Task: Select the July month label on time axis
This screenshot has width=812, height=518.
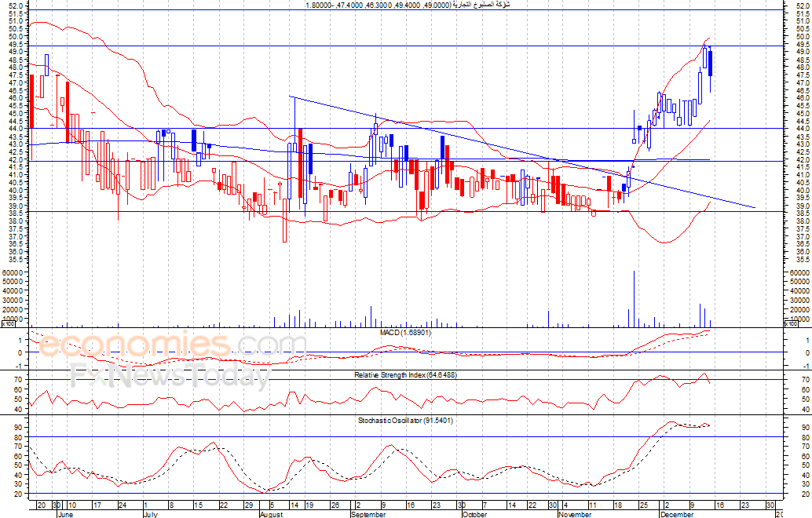Action: coord(150,514)
